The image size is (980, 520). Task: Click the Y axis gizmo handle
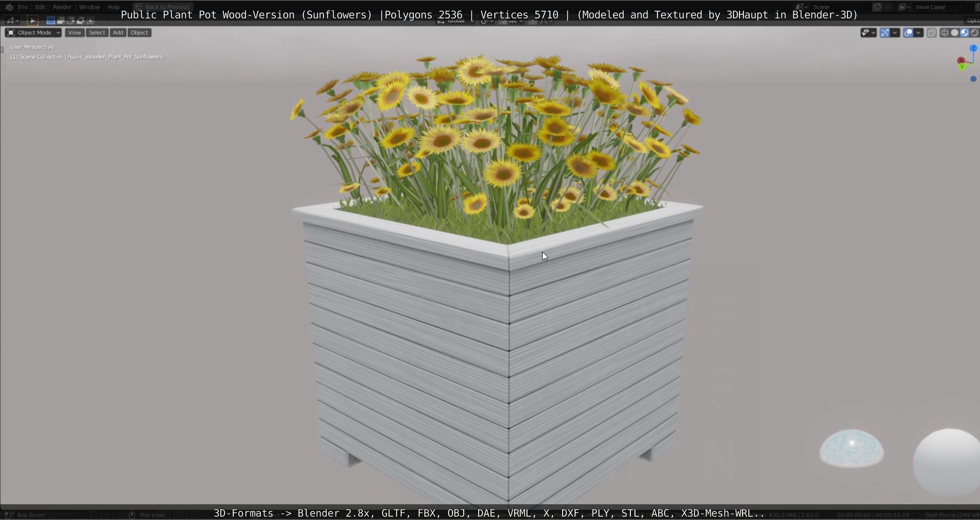(x=962, y=67)
